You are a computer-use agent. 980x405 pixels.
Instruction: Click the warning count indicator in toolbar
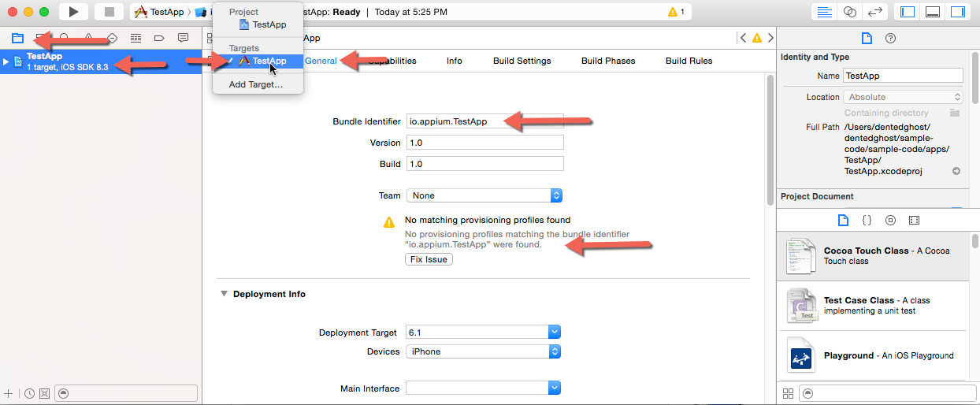(676, 12)
